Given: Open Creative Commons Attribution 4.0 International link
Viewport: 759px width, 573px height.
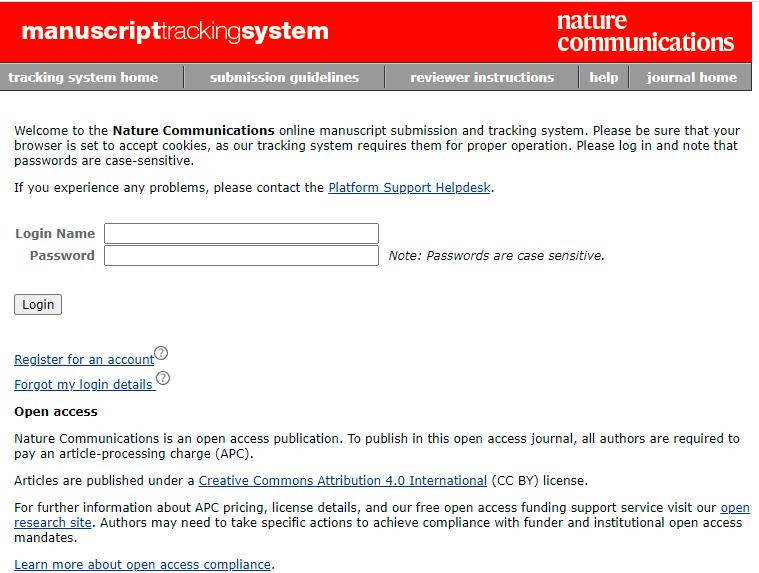Looking at the screenshot, I should (x=343, y=481).
